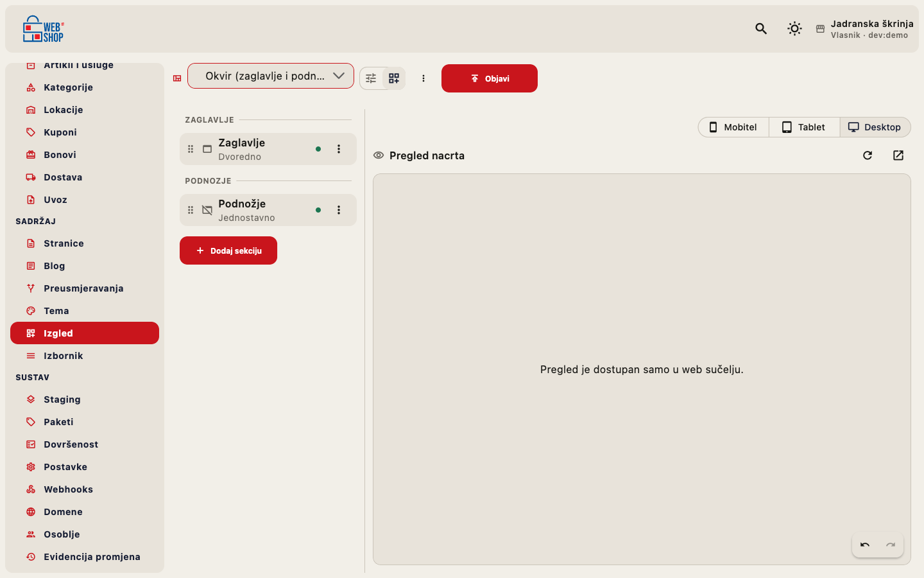Open the Uvoz import page

tap(85, 200)
